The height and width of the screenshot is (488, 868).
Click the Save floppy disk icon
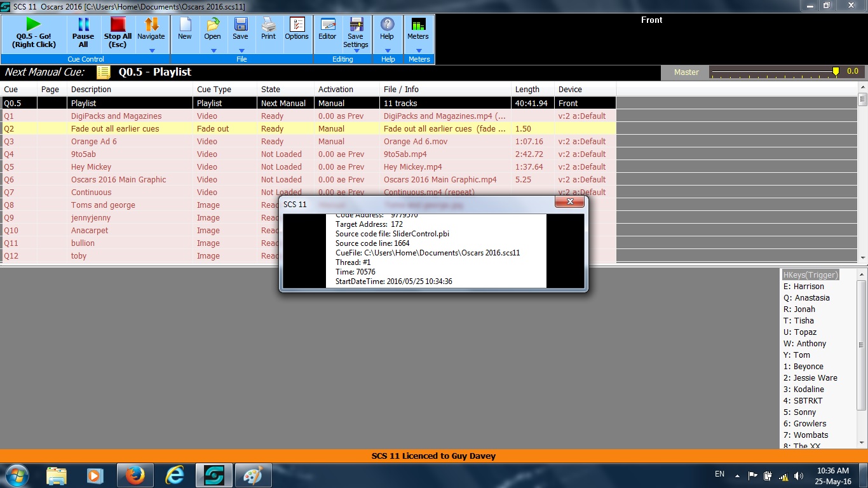click(240, 25)
